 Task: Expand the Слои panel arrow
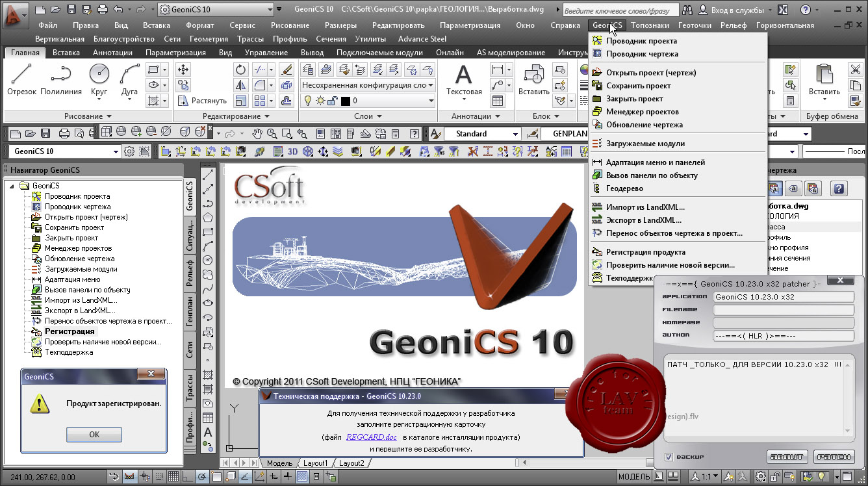[x=379, y=116]
